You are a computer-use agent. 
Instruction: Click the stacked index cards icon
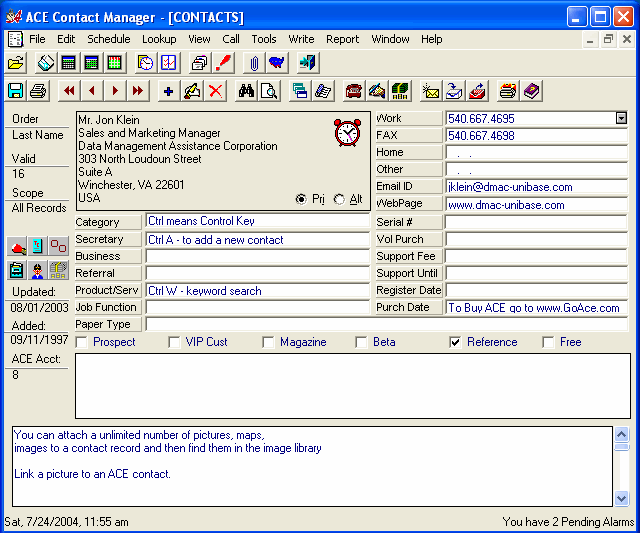[x=200, y=63]
